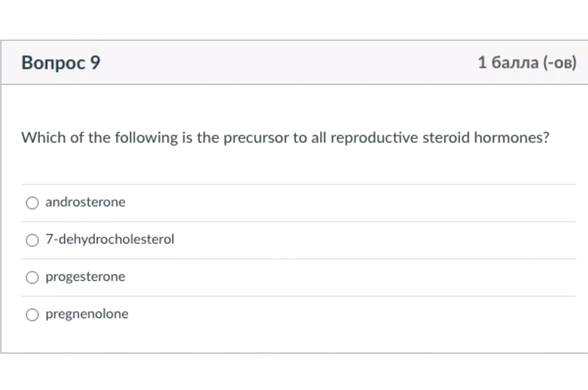This screenshot has height=390, width=588.
Task: Click the "7-dehydrocholesterol" answer text
Action: coord(110,239)
